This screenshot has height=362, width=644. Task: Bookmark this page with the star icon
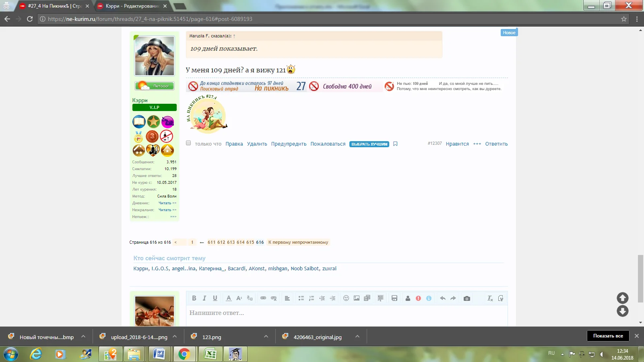pyautogui.click(x=624, y=19)
